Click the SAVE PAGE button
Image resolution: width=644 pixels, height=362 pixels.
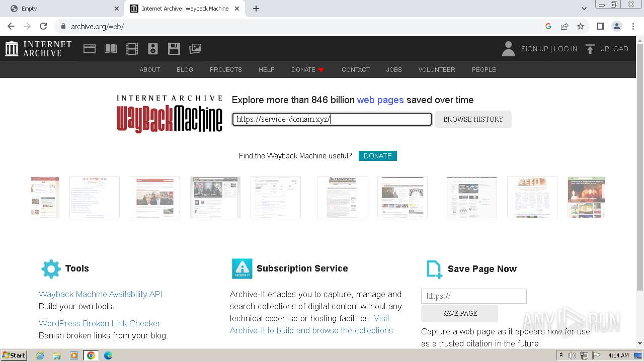[x=459, y=313]
